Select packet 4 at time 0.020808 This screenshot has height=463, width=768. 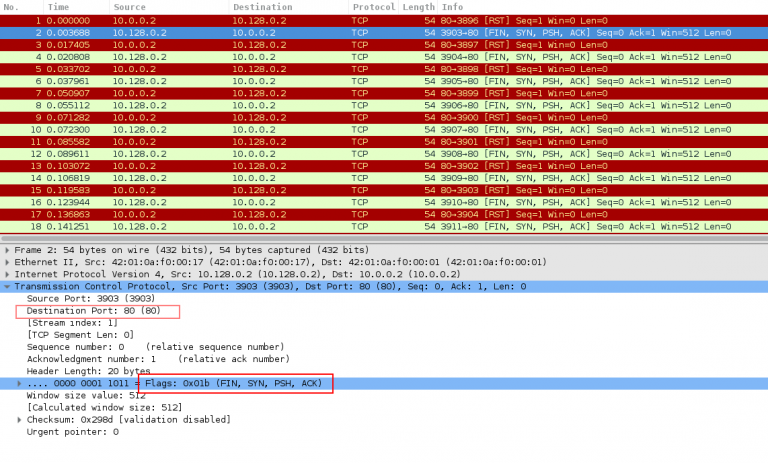point(300,57)
